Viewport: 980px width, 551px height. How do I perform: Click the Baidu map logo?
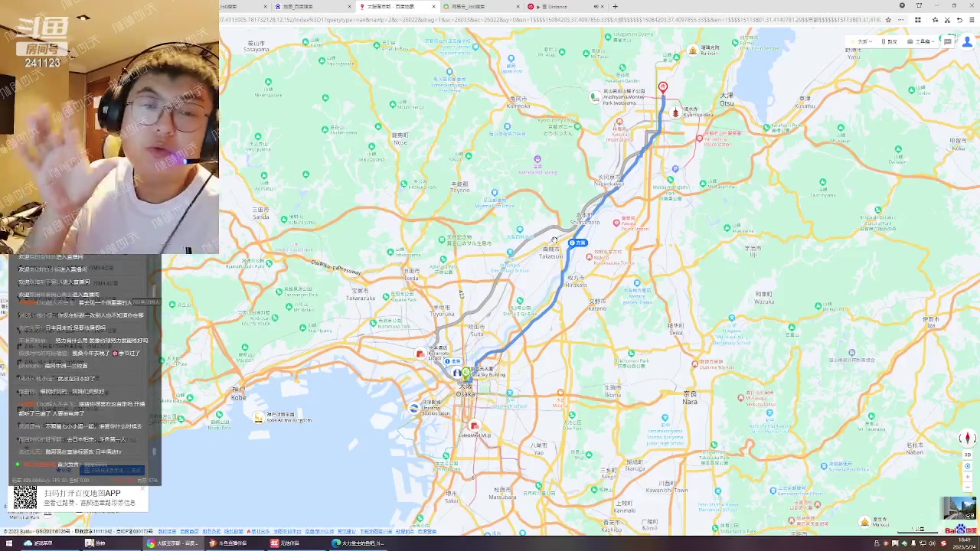(x=960, y=530)
